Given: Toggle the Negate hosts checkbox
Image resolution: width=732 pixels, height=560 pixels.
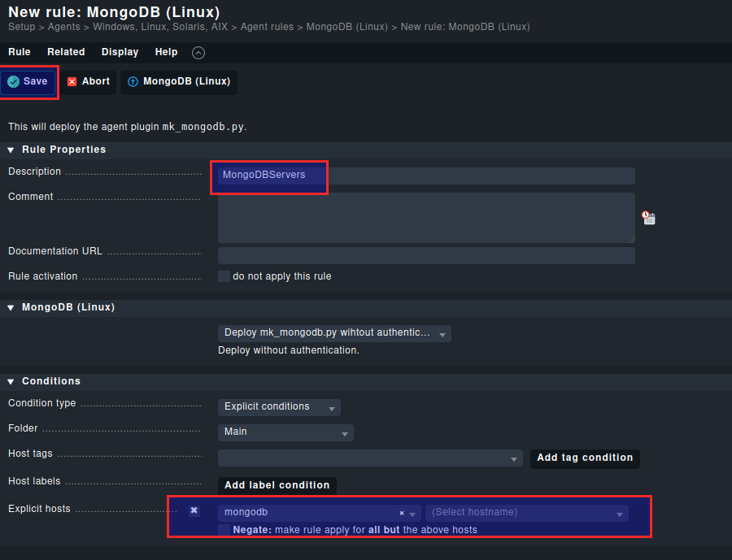Looking at the screenshot, I should click(x=224, y=530).
